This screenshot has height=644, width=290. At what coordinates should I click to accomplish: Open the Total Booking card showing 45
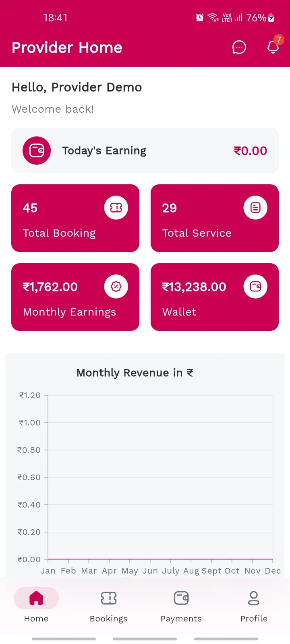75,218
